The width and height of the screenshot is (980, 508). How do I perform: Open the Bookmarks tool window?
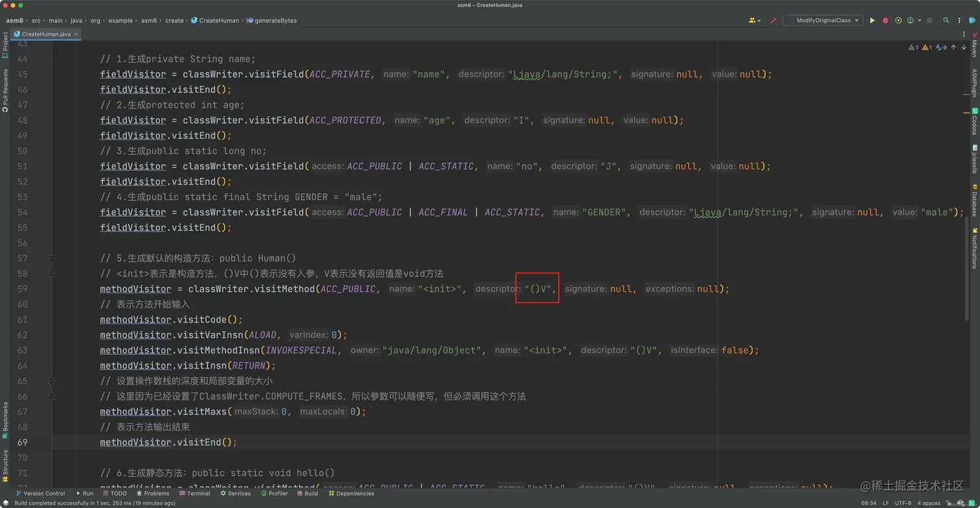[x=5, y=420]
